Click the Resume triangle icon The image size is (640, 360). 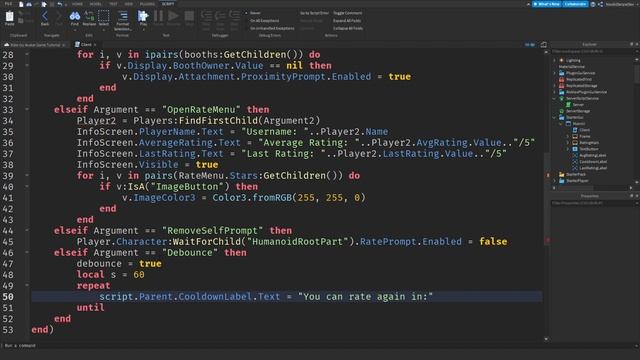(x=173, y=16)
